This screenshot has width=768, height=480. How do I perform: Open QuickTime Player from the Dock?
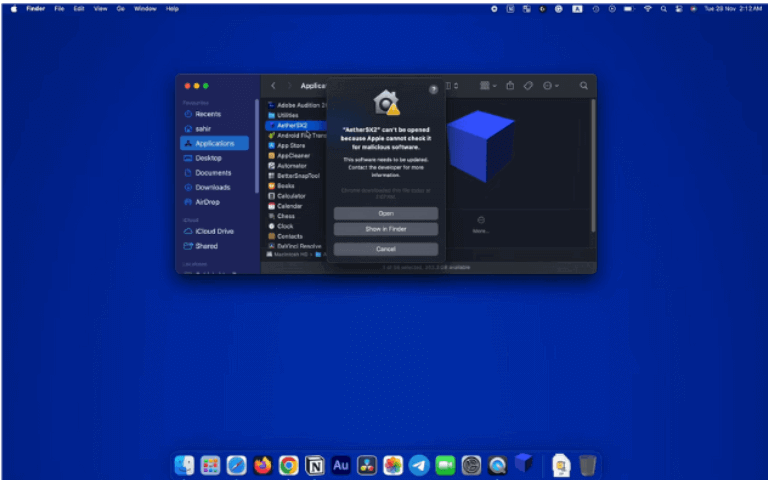pos(497,465)
